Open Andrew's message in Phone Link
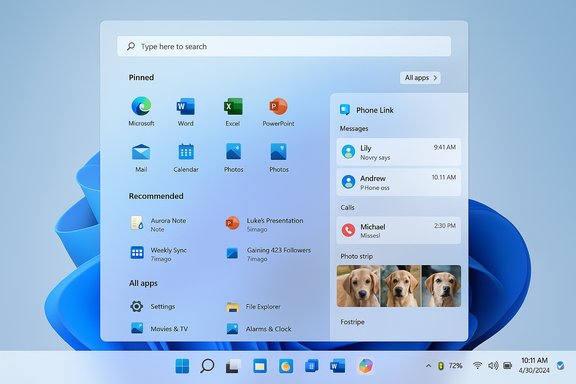 pyautogui.click(x=399, y=182)
